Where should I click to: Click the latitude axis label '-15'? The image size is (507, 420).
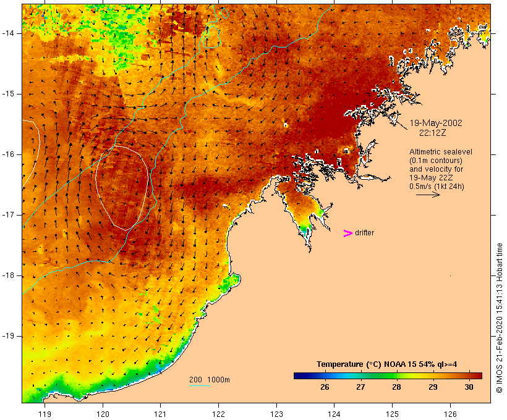point(8,94)
